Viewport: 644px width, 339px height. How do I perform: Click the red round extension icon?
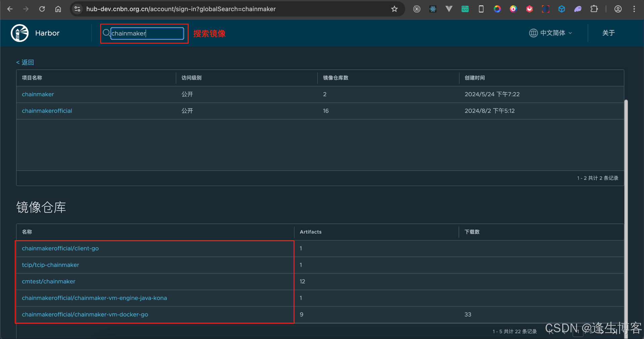click(530, 9)
